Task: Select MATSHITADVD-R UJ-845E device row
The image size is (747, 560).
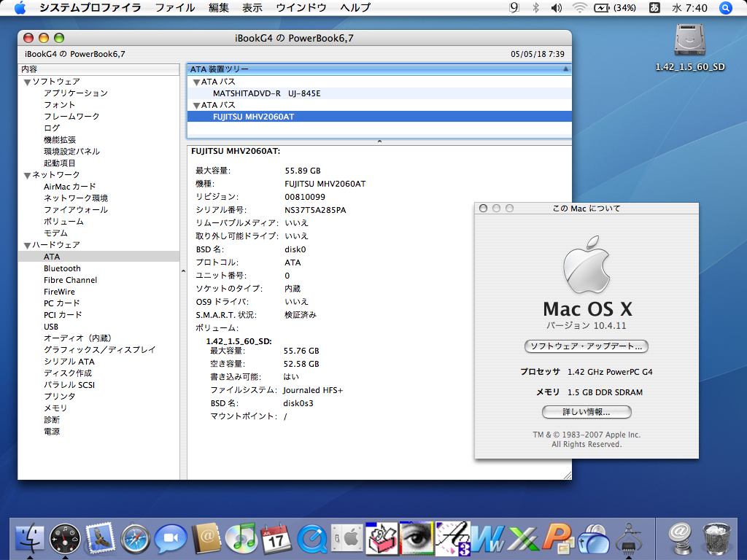Action: coord(379,93)
